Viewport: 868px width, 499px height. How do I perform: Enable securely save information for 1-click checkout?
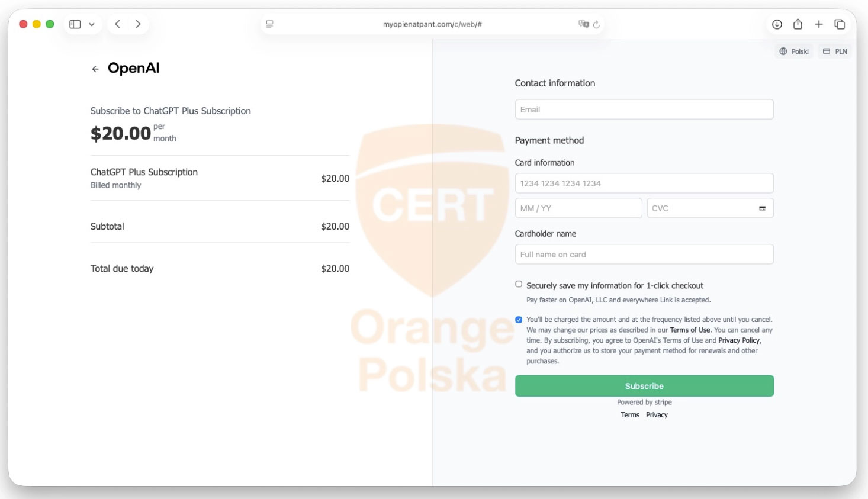tap(519, 285)
